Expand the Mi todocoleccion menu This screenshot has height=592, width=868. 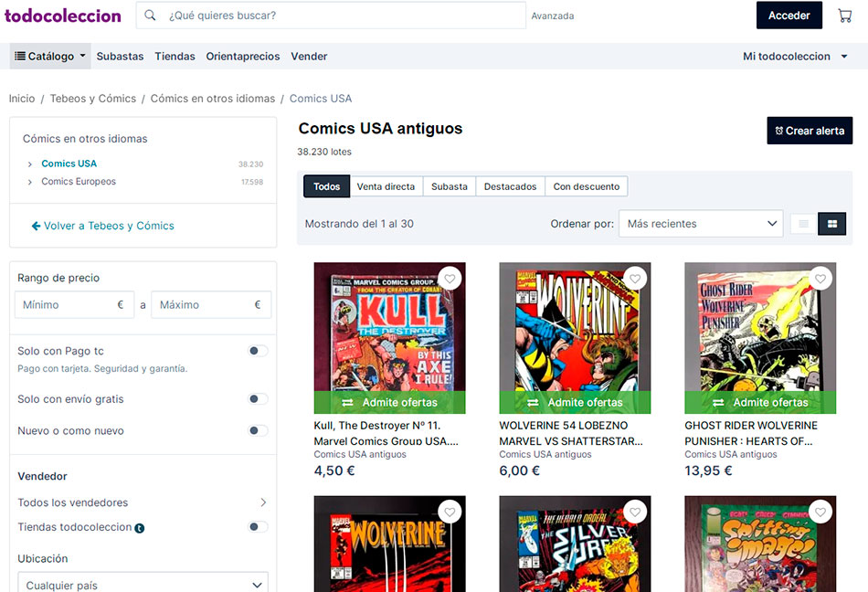(x=795, y=56)
